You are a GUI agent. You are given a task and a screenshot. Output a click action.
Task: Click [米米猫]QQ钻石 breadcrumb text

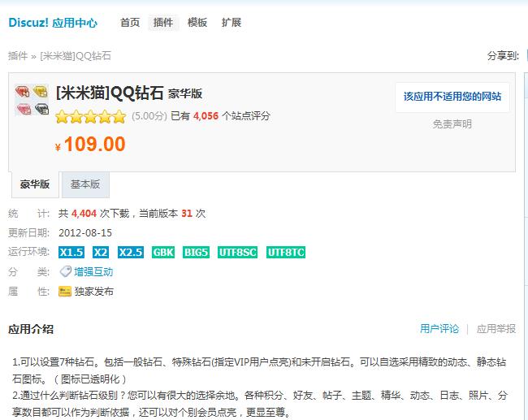pyautogui.click(x=76, y=55)
